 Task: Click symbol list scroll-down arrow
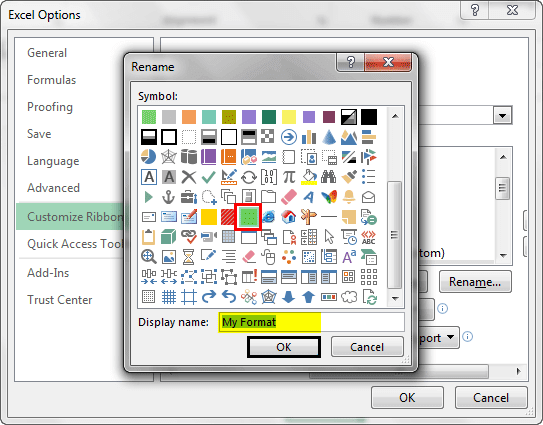(x=395, y=298)
